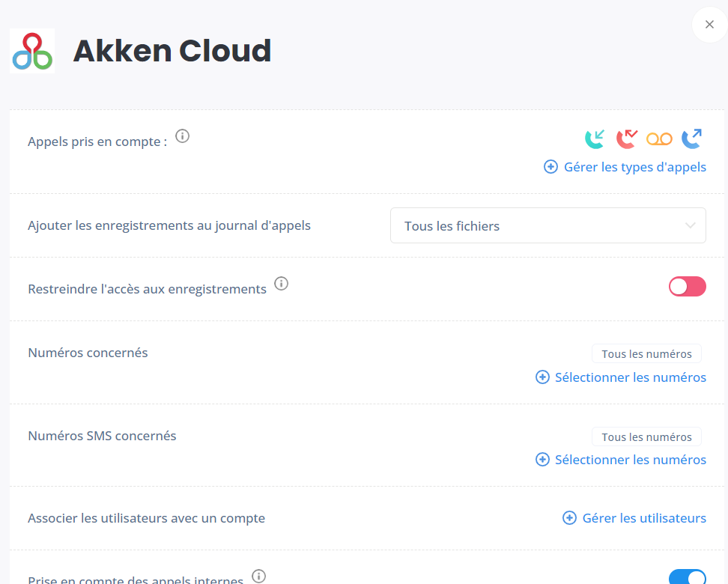
Task: Click the orange voicemail icon
Action: pyautogui.click(x=659, y=139)
